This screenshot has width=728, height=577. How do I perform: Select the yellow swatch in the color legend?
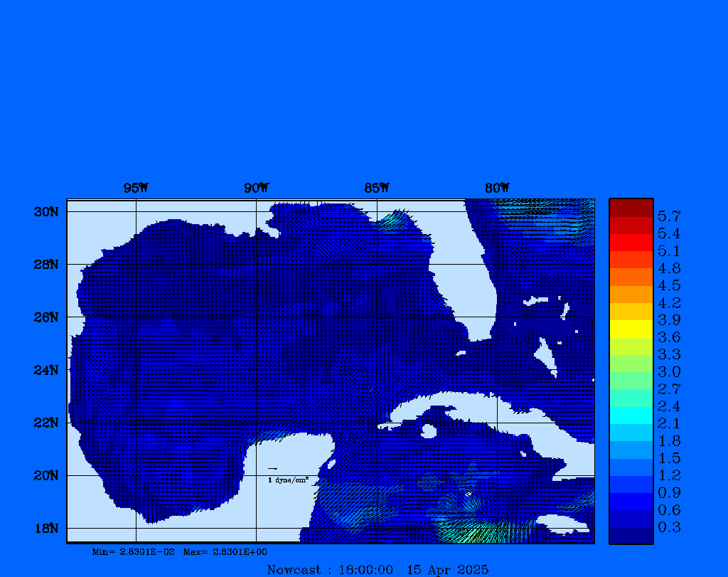631,329
